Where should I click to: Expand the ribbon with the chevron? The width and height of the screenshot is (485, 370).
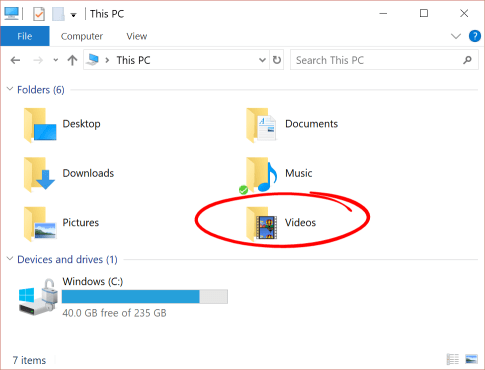[x=456, y=36]
